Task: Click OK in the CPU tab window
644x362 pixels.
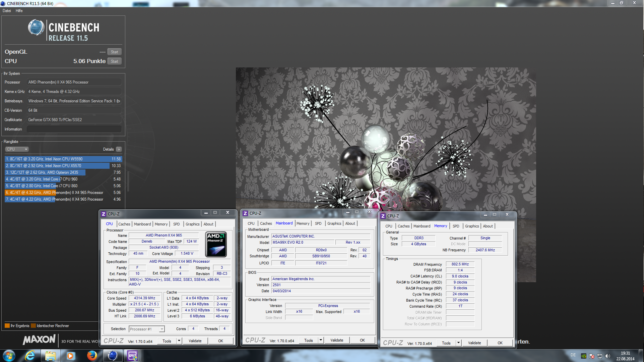Action: (x=220, y=341)
